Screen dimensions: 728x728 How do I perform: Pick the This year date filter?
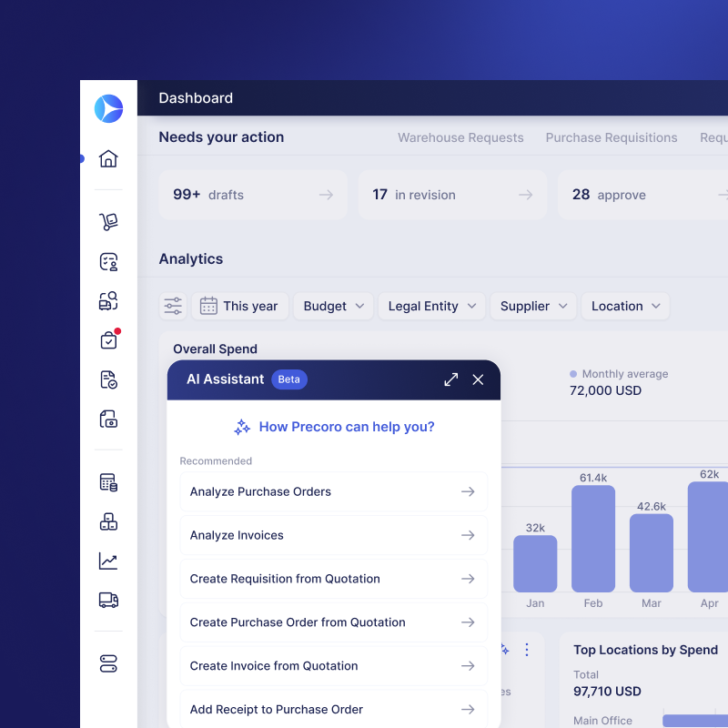[x=240, y=306]
